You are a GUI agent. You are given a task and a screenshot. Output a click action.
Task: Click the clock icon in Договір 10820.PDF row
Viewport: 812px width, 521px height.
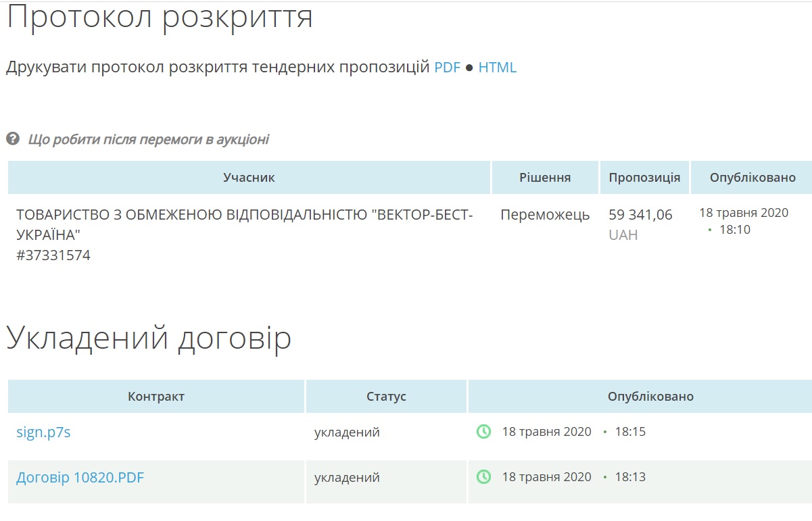(483, 477)
